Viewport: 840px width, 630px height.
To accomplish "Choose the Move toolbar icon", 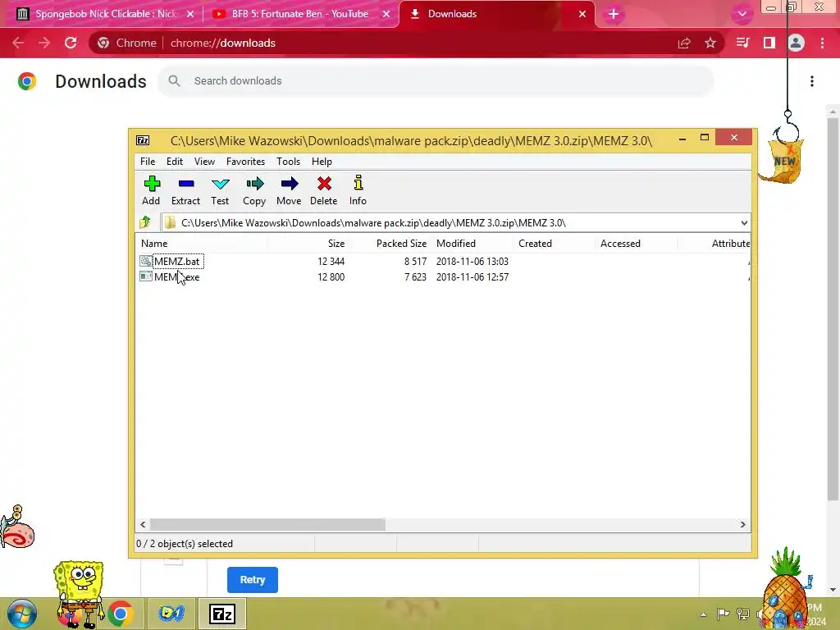I will pos(289,190).
